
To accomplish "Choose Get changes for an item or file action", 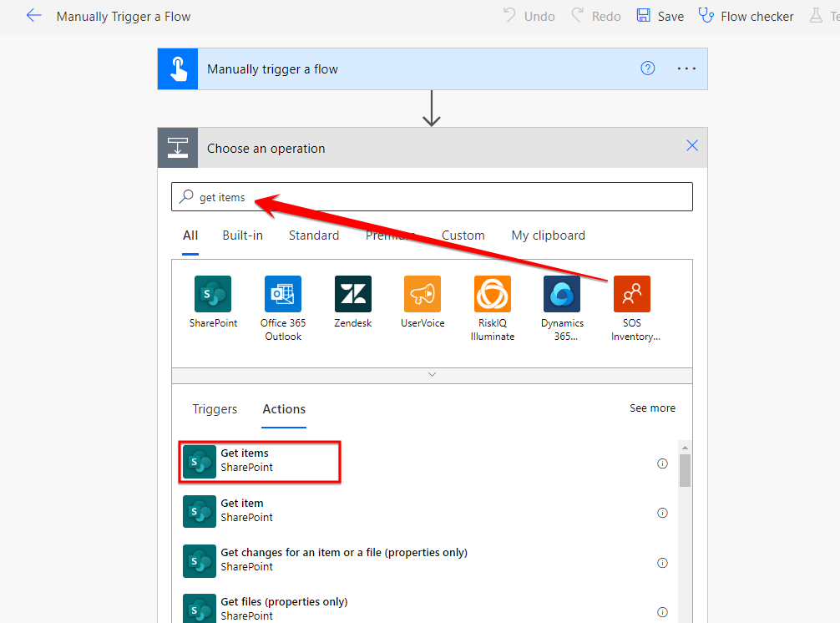I will point(423,560).
